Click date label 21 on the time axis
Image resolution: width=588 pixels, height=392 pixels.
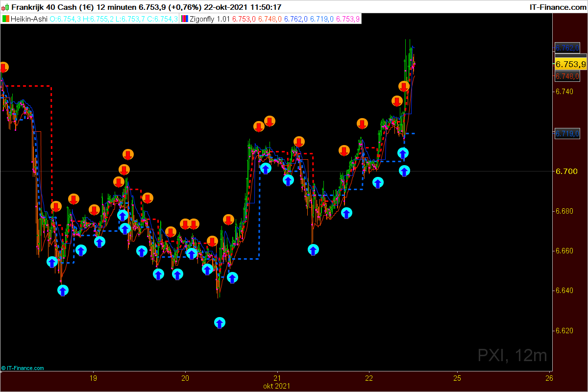[x=277, y=378]
